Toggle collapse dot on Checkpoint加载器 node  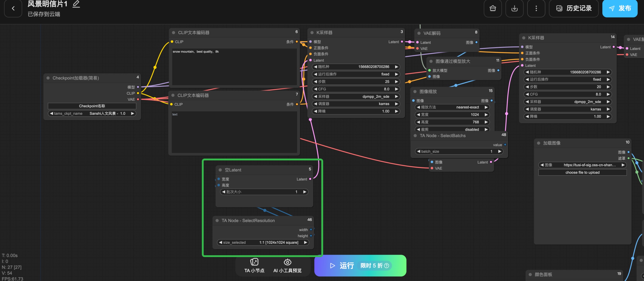pos(48,78)
